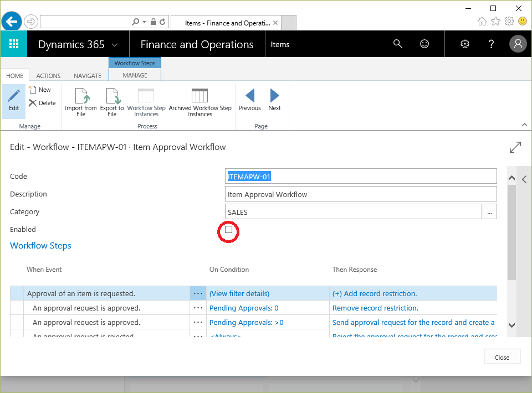
Task: Select the Items browser tab
Action: tap(226, 23)
